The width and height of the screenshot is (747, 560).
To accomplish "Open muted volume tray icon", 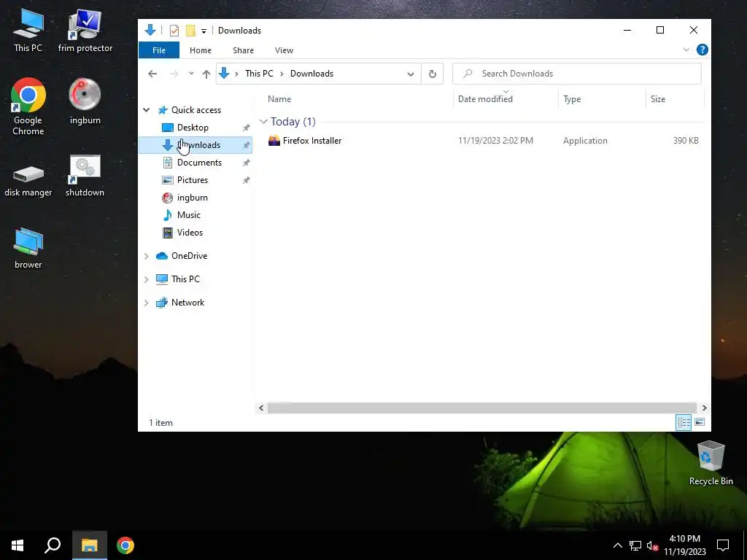I will (x=652, y=545).
